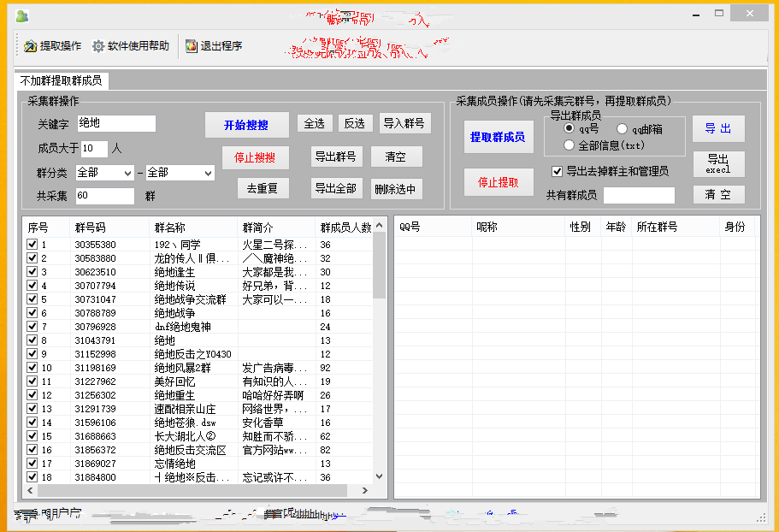Click the 开始搜搜 button
Viewport: 779px width, 532px height.
tap(246, 125)
